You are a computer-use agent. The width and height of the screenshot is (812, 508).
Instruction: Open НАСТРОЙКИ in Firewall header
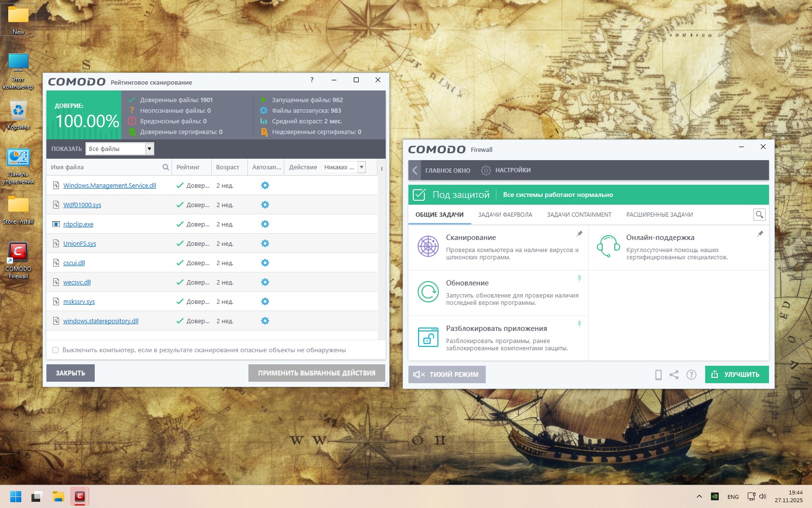(513, 170)
